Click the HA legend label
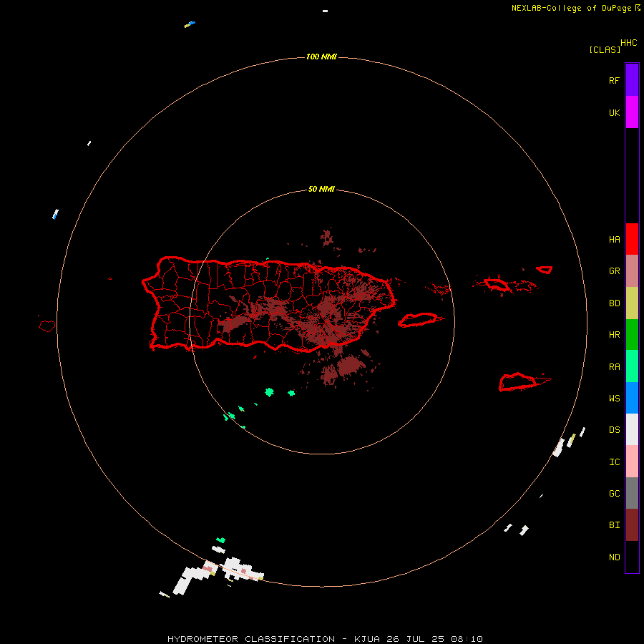Screen dimensions: 644x644 pyautogui.click(x=614, y=240)
